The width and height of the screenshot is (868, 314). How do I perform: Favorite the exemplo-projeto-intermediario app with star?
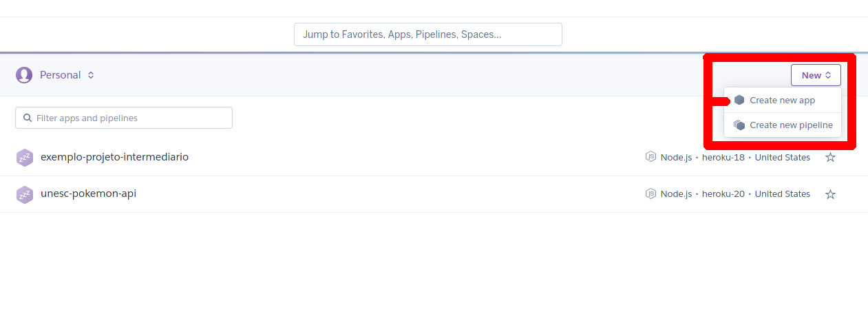click(x=830, y=158)
